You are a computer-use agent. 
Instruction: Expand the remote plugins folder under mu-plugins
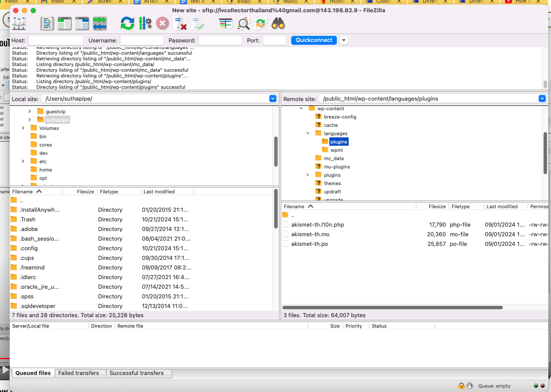pos(308,175)
